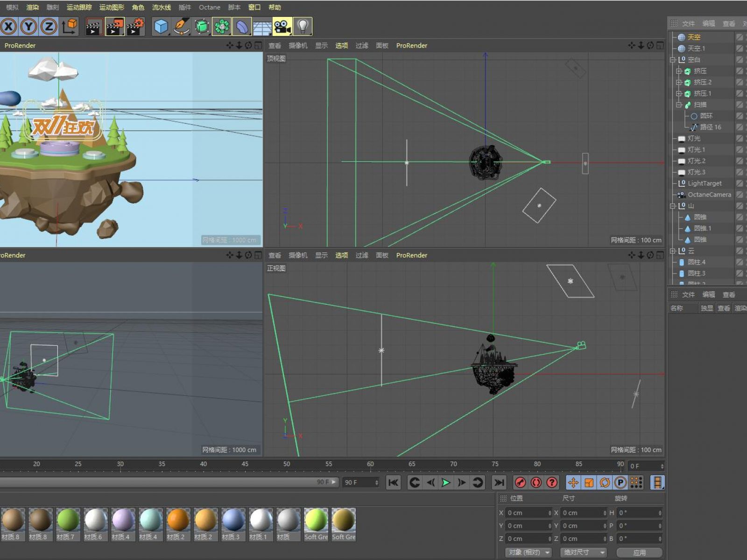Toggle visibility box for 天空 object

tap(740, 37)
